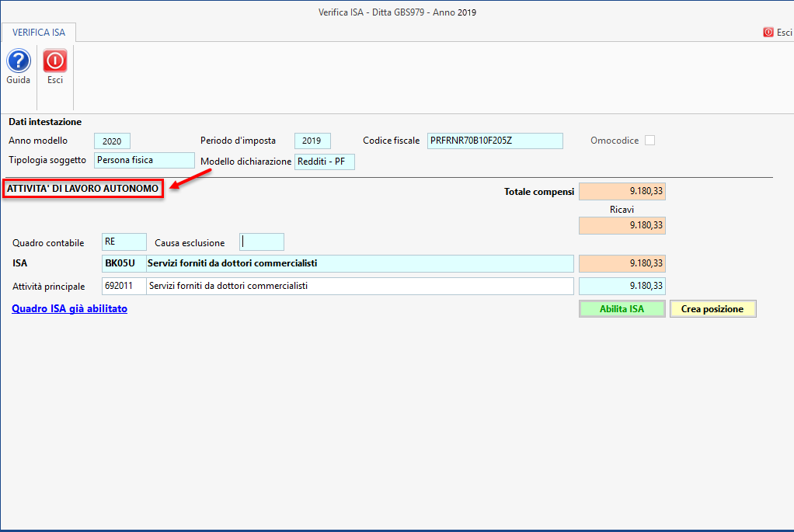Click the Totale compensi label
This screenshot has width=794, height=532.
tap(539, 192)
